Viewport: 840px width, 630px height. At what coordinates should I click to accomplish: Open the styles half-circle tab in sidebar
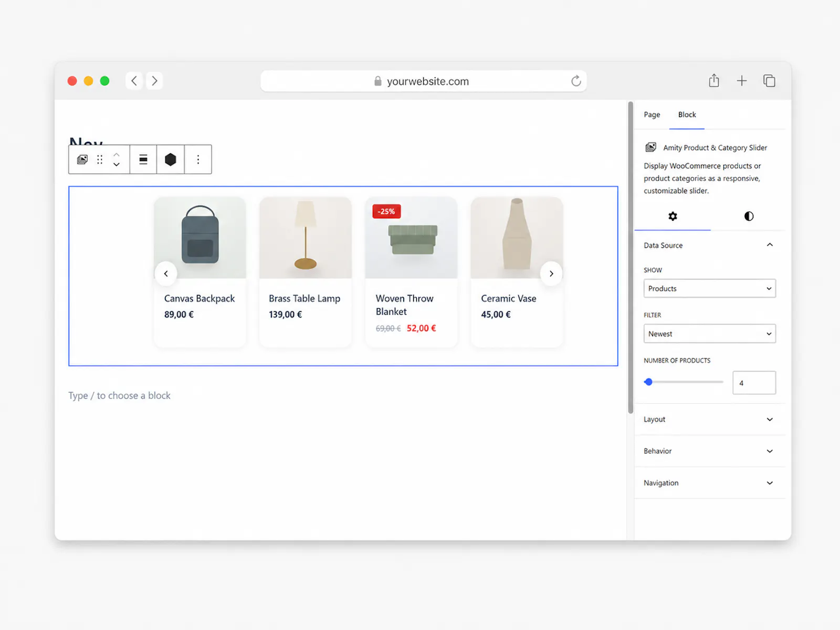[749, 216]
